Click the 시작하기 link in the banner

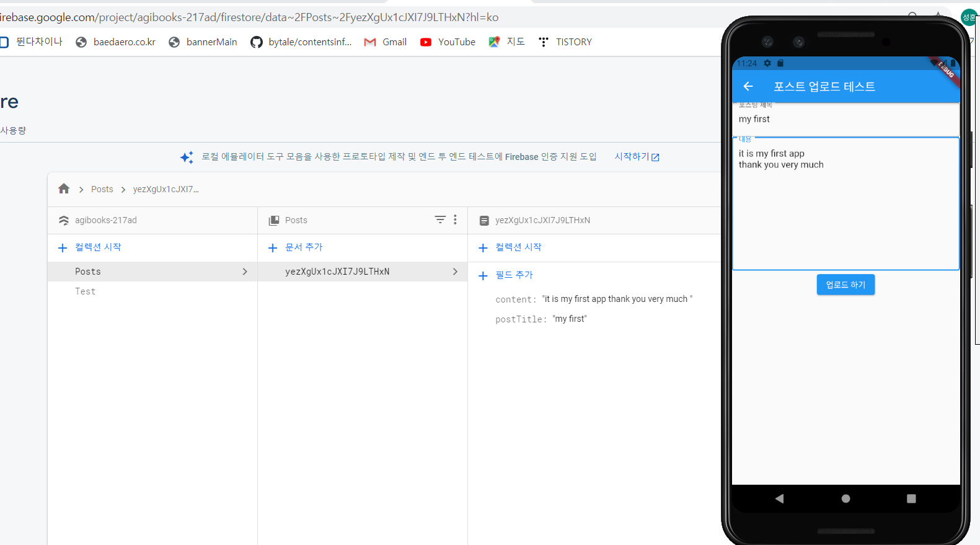click(x=637, y=157)
